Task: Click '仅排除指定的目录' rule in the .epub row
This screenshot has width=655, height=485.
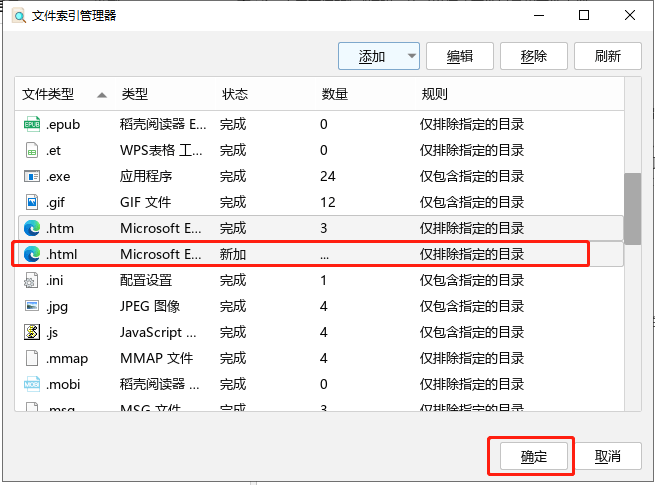Action: pyautogui.click(x=472, y=124)
